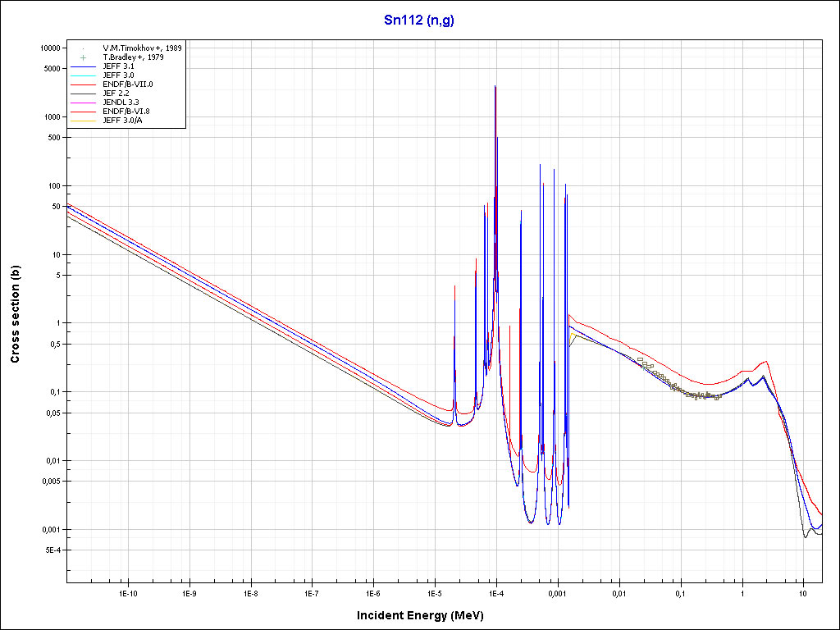
Task: Click the plus marker for T.Bradley 1979
Action: coord(84,57)
